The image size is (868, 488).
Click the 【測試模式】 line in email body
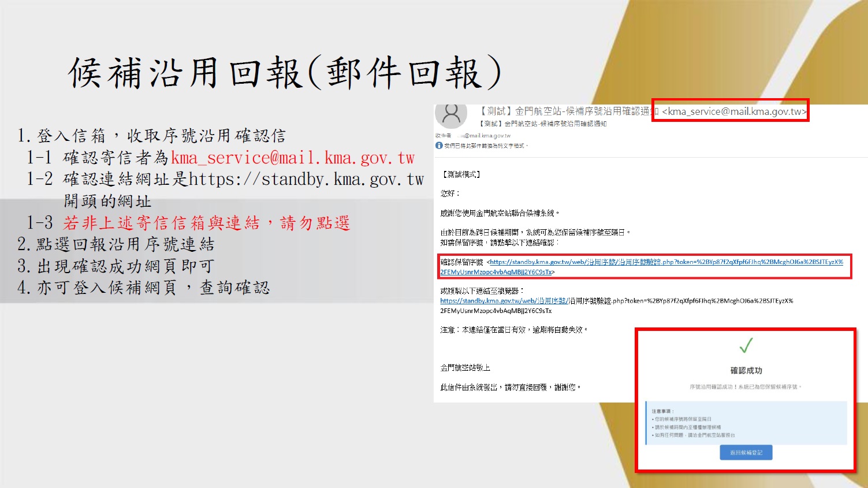click(x=461, y=174)
